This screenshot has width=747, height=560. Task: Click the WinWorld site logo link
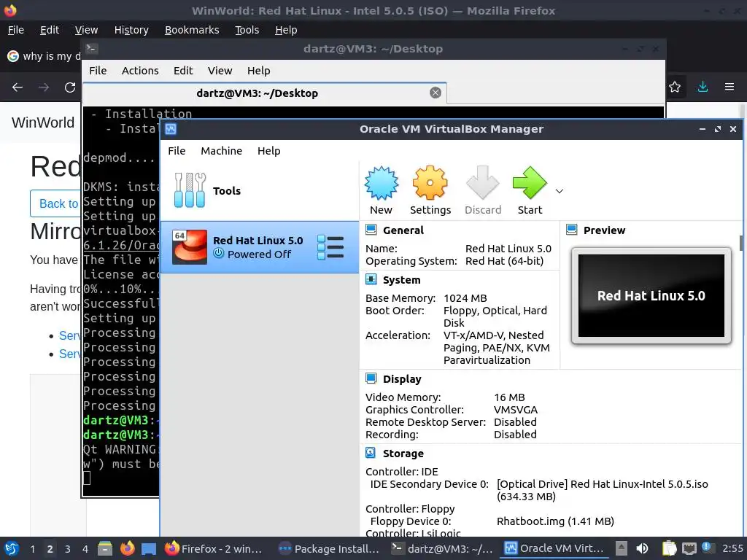(x=43, y=122)
